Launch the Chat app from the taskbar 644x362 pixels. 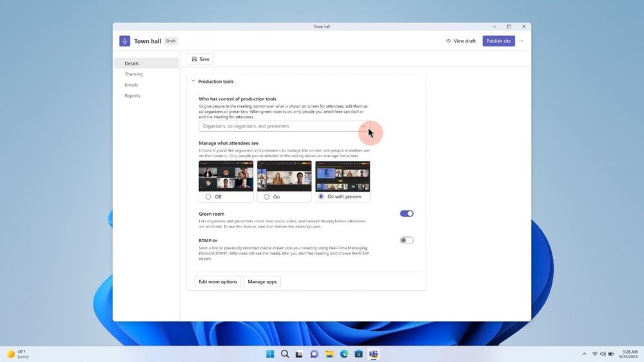[314, 354]
